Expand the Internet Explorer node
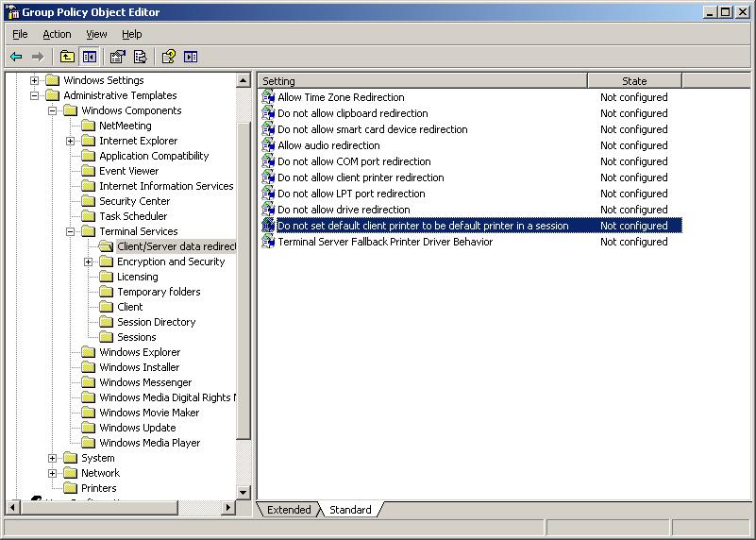Screen dimensions: 756x540 pyautogui.click(x=70, y=141)
